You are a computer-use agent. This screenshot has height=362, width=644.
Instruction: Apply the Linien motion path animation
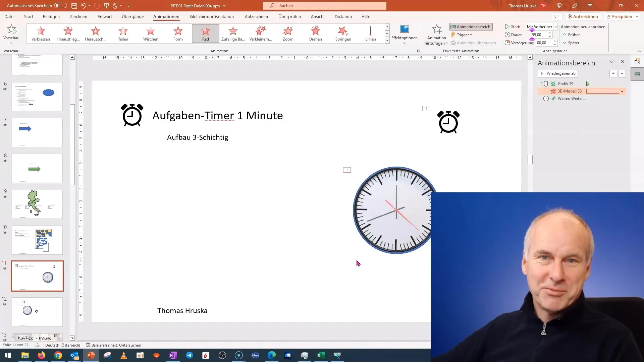tap(371, 34)
